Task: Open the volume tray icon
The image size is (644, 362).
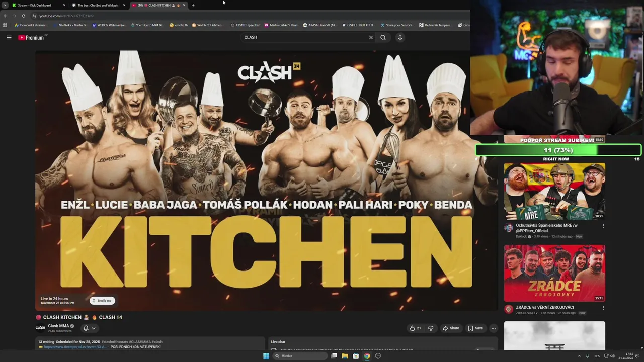Action: pyautogui.click(x=612, y=356)
